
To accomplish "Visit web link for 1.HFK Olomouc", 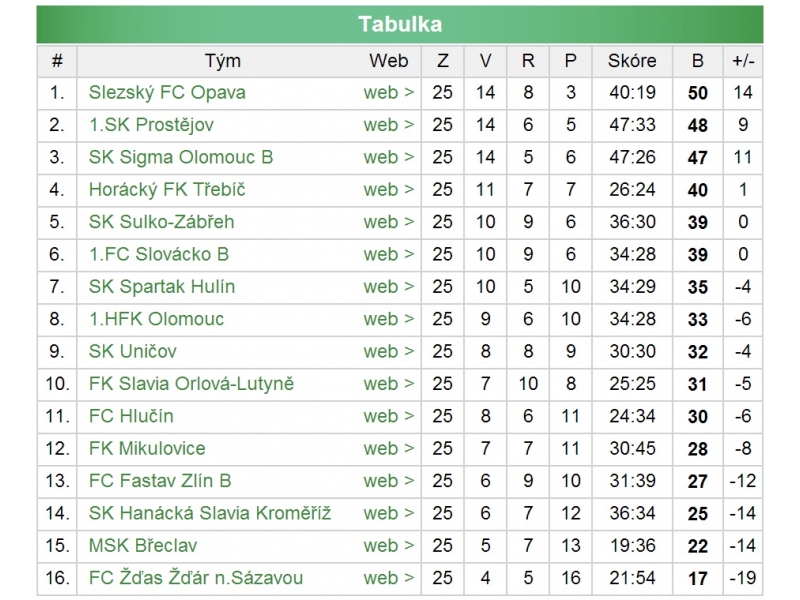I will point(388,319).
